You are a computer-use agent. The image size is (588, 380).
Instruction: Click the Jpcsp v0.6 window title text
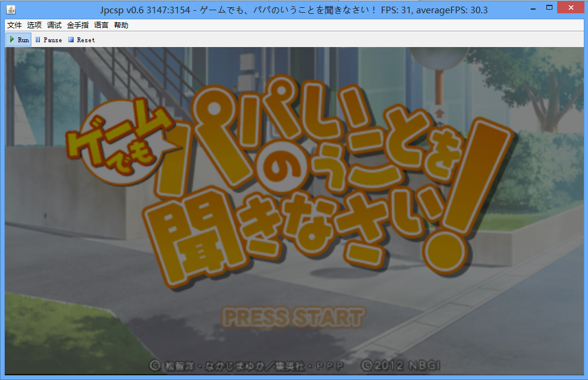pyautogui.click(x=294, y=10)
